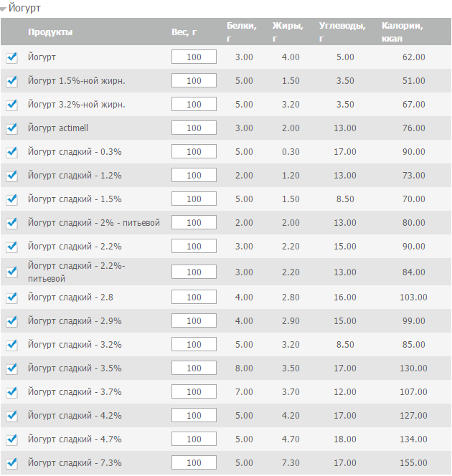Toggle Йогурт сладкий - 1.2% checkbox

11,176
